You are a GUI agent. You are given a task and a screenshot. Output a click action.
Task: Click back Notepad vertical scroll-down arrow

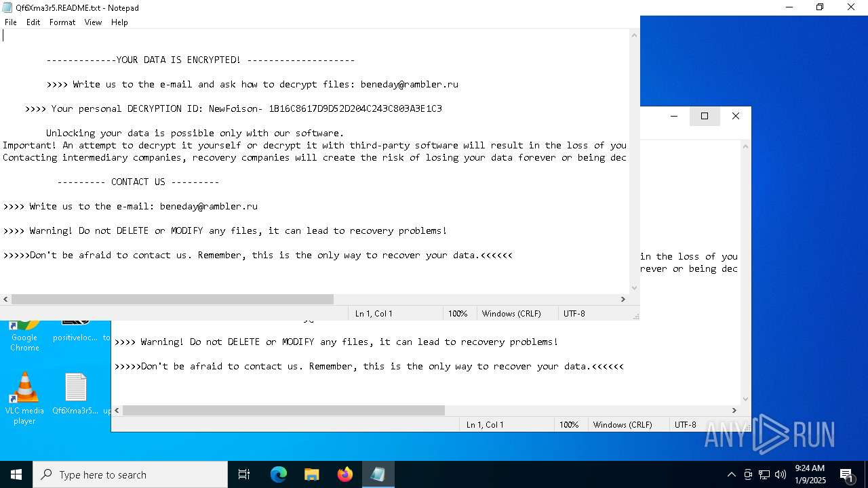pos(745,399)
